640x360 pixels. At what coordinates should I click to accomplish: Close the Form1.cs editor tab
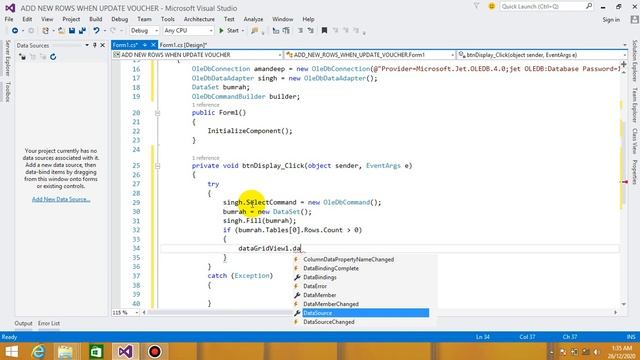pyautogui.click(x=153, y=45)
